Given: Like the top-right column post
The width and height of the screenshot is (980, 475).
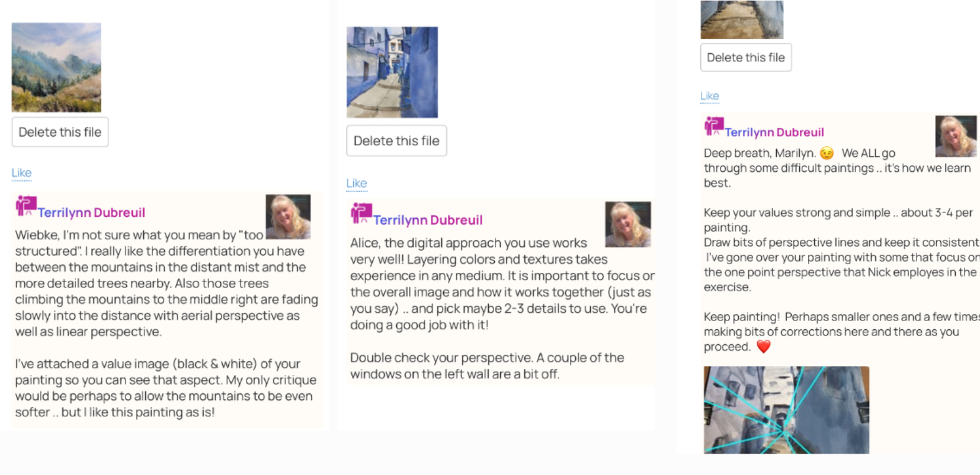Looking at the screenshot, I should pyautogui.click(x=709, y=96).
